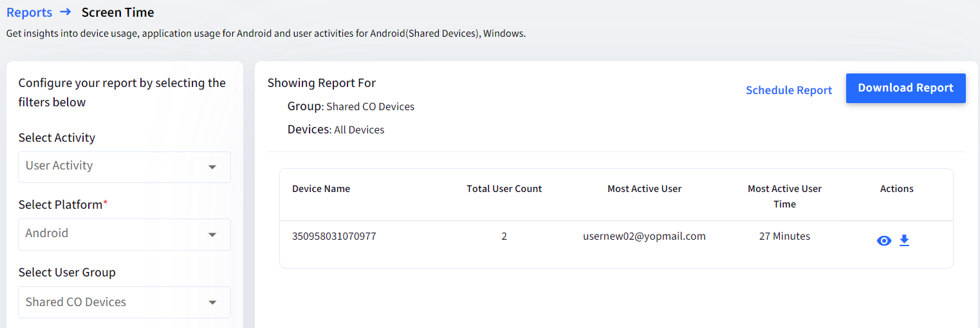Select the Most Active User Time header
Viewport: 980px width, 328px height.
(x=784, y=197)
